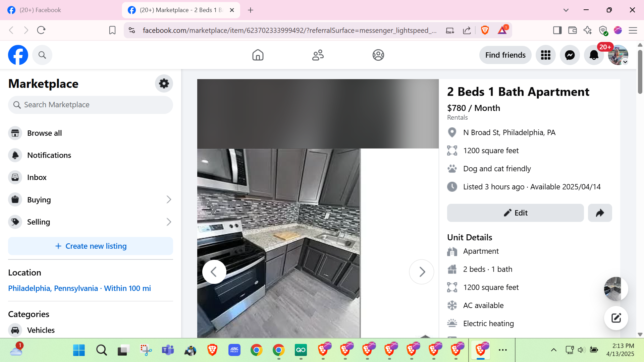The image size is (644, 362).
Task: Expand the Selling section
Action: pyautogui.click(x=169, y=222)
